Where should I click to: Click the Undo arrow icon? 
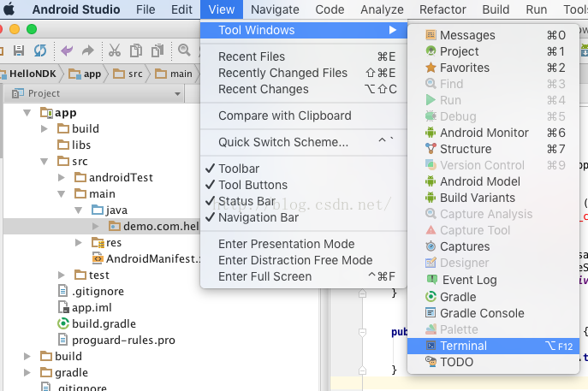[67, 50]
